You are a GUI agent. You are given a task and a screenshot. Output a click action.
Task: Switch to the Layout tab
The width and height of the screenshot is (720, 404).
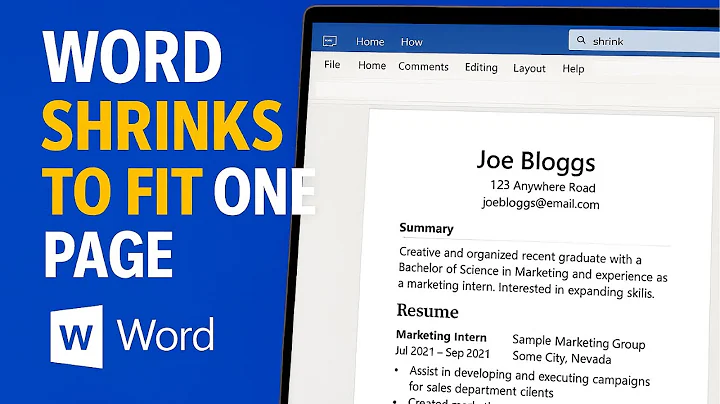point(529,68)
